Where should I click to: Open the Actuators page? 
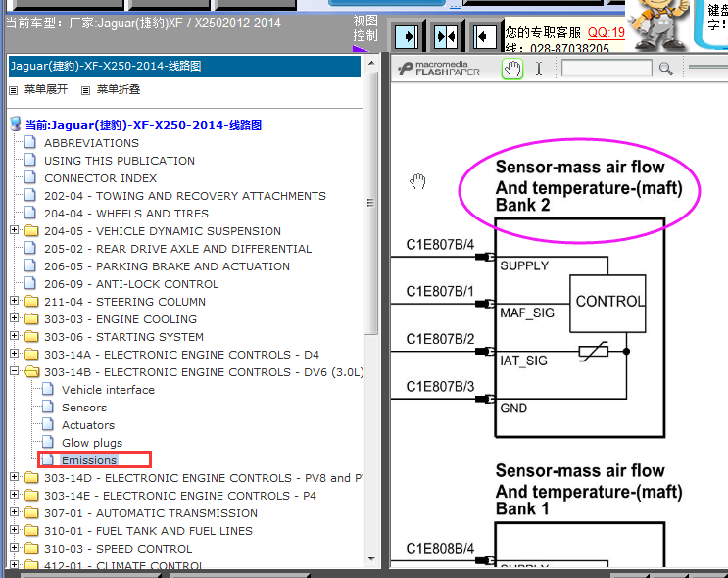point(88,425)
